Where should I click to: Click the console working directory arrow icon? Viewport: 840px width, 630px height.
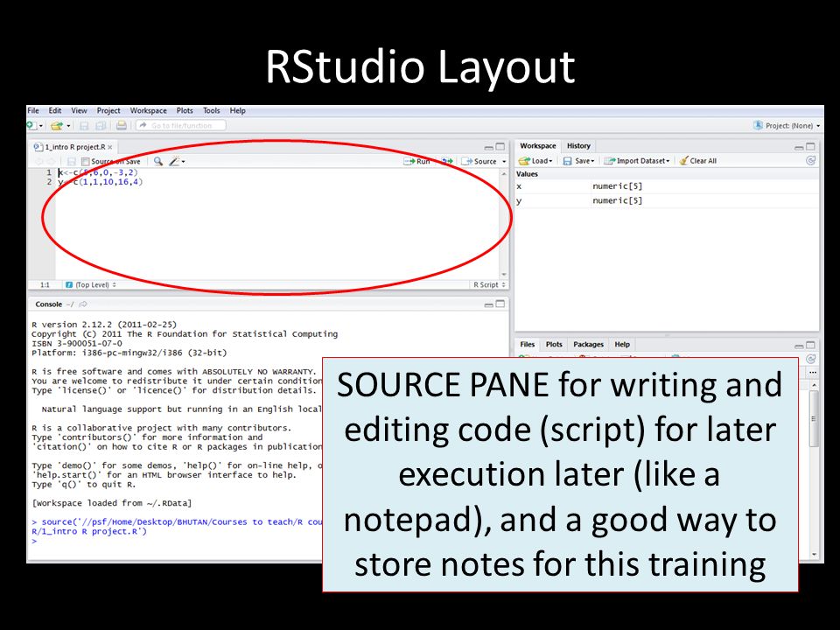[83, 304]
